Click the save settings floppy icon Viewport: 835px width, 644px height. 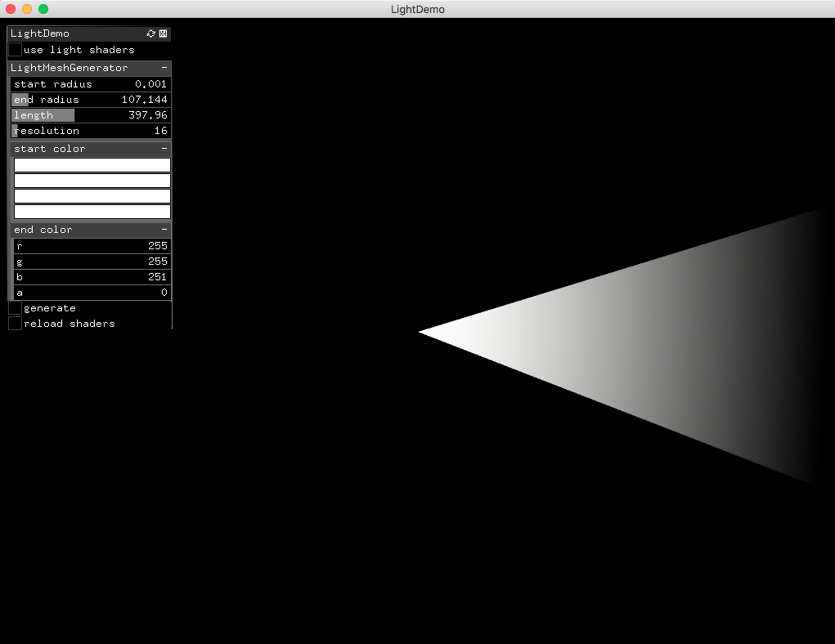coord(162,34)
